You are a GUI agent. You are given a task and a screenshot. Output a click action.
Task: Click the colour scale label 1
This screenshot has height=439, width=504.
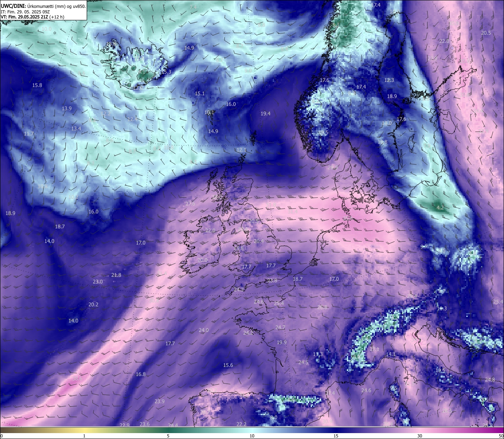click(x=84, y=436)
